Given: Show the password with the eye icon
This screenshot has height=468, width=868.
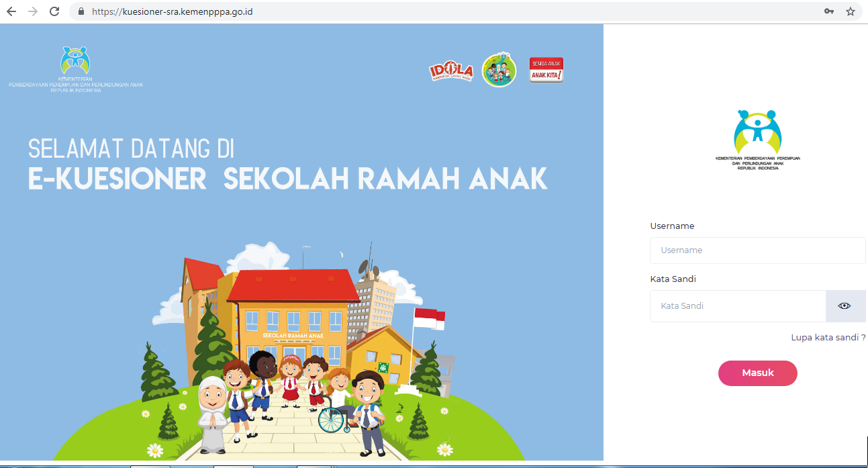Looking at the screenshot, I should pyautogui.click(x=845, y=306).
